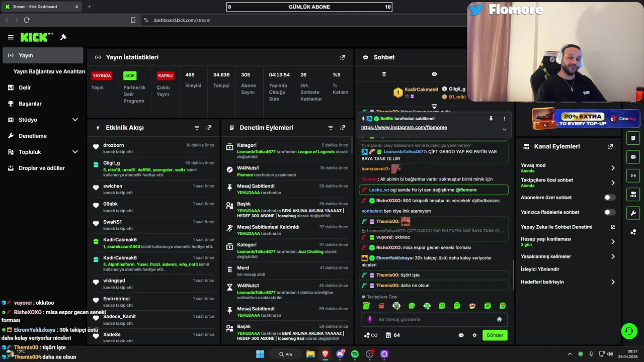Open Spotify from the taskbar

click(x=355, y=354)
